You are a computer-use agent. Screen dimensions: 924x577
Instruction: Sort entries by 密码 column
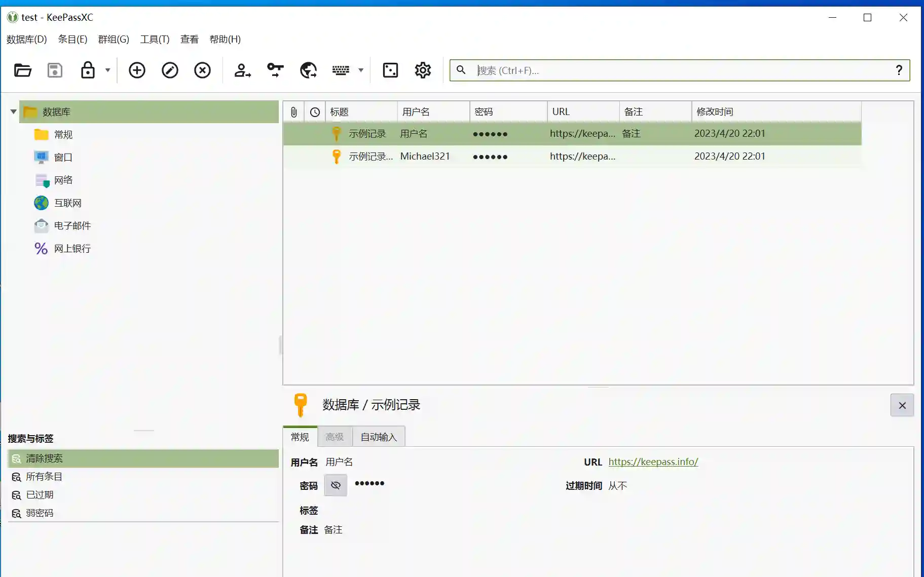[508, 111]
